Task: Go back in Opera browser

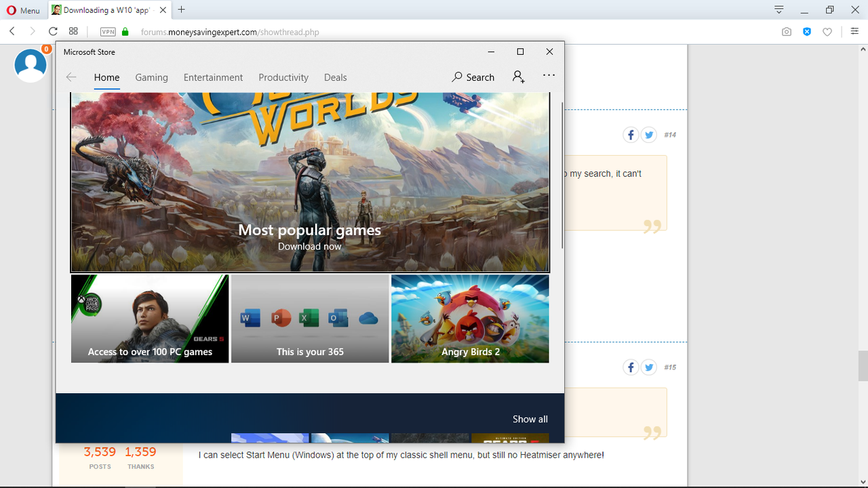Action: 12,31
